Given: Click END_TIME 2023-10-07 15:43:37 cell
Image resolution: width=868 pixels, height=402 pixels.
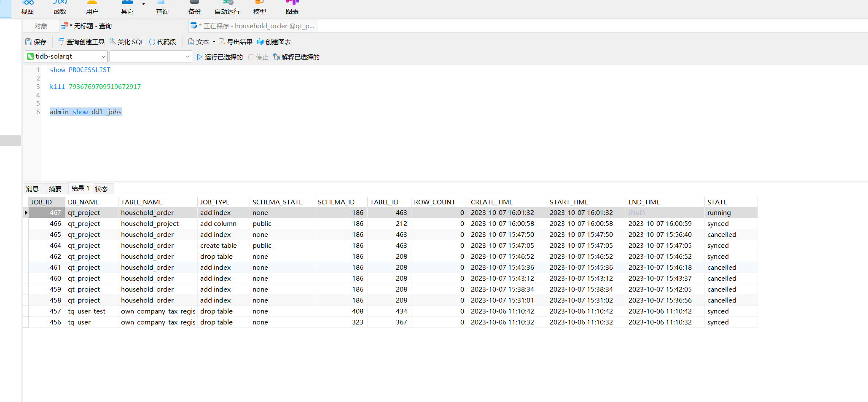Looking at the screenshot, I should 665,279.
